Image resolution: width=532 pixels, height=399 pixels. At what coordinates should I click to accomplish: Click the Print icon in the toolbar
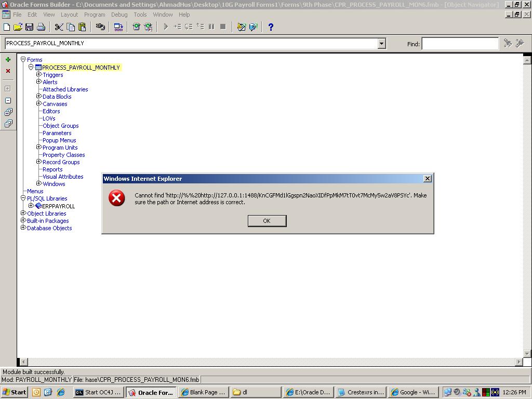coord(41,27)
